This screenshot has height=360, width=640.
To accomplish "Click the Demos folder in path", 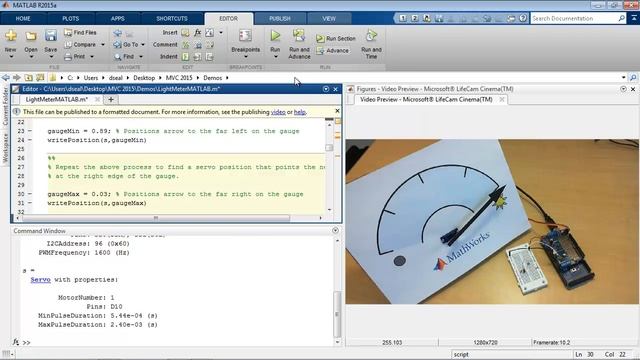I will 213,78.
